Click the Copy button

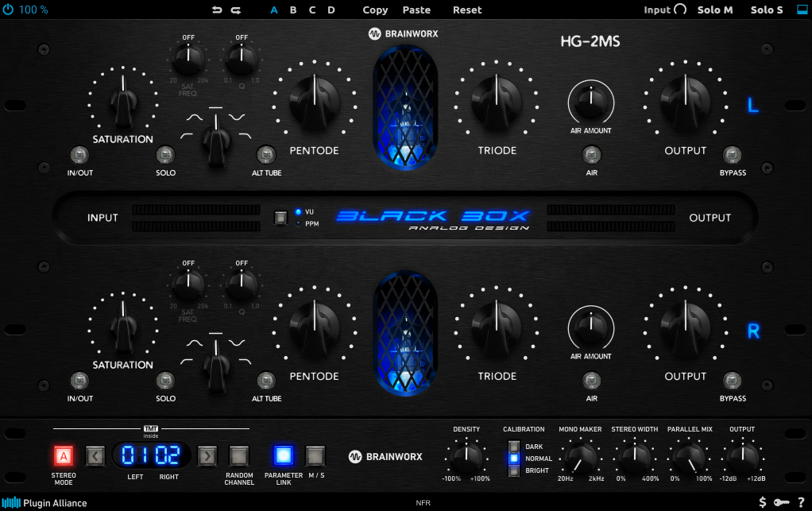click(375, 10)
